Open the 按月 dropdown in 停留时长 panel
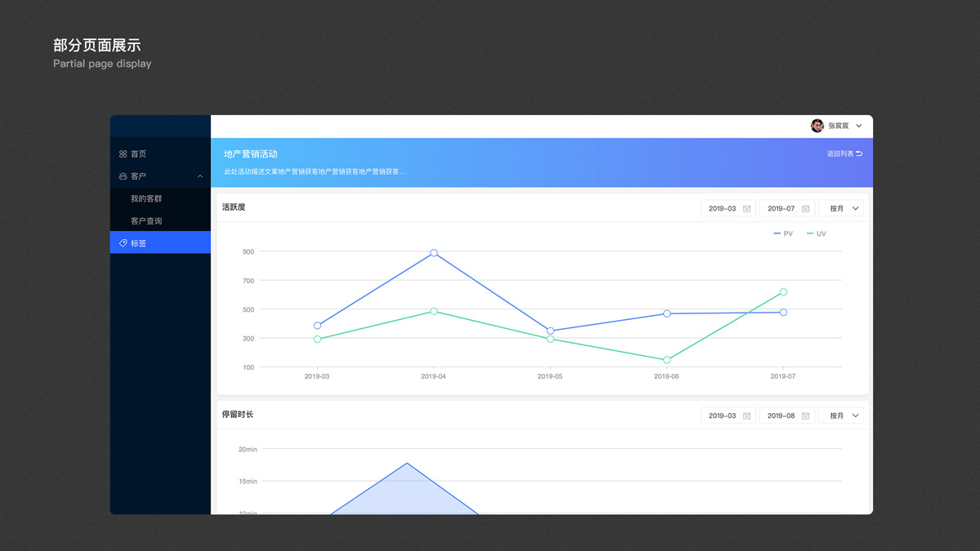 click(841, 416)
